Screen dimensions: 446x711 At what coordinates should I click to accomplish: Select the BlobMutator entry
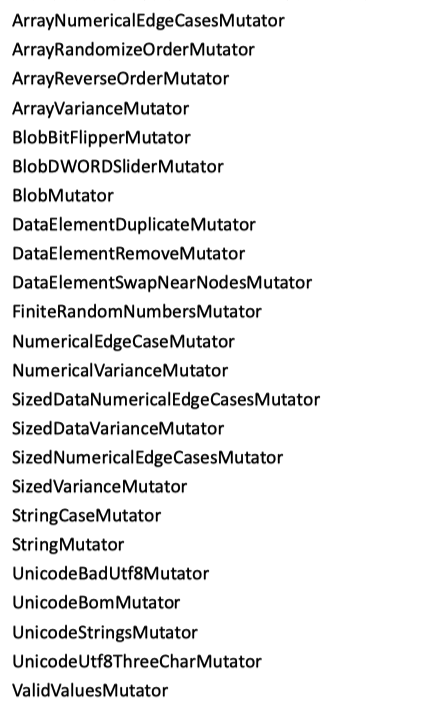point(63,196)
